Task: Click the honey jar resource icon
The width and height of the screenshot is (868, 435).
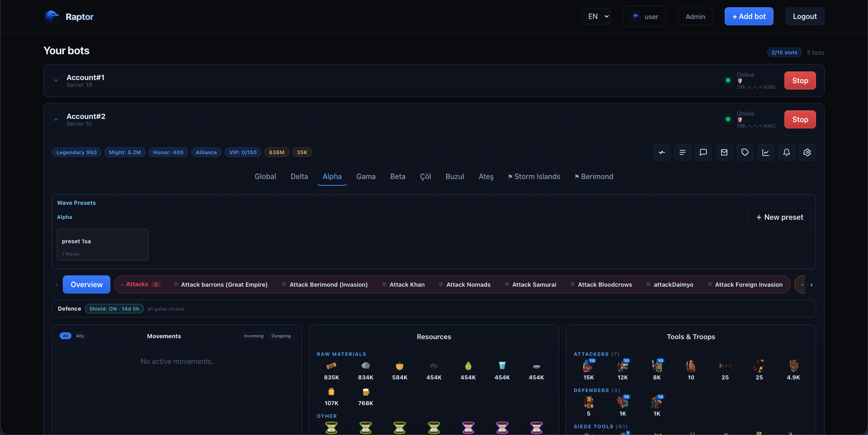Action: (331, 392)
